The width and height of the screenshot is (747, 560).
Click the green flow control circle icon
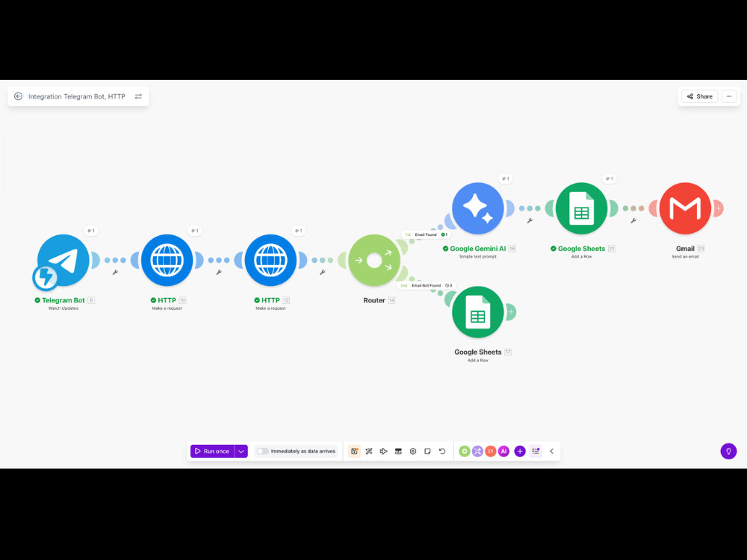coord(465,451)
